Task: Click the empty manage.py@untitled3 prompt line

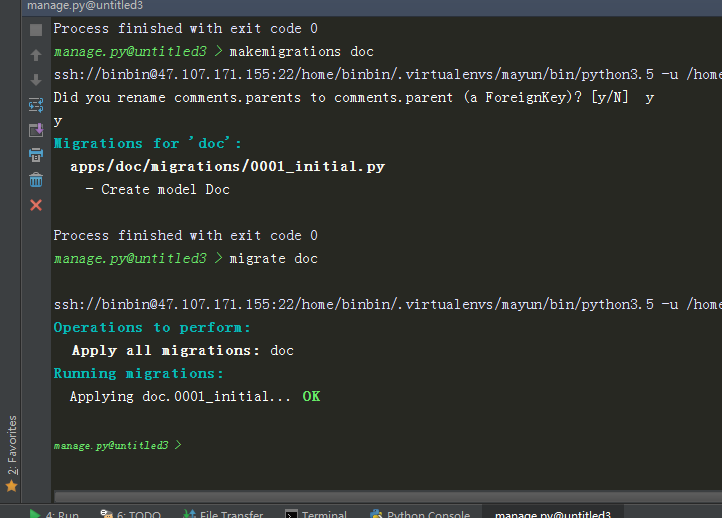Action: (x=118, y=445)
